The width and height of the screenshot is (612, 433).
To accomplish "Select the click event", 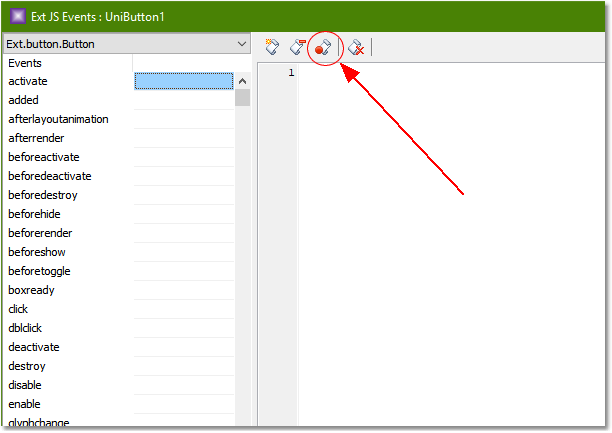I will tap(18, 309).
